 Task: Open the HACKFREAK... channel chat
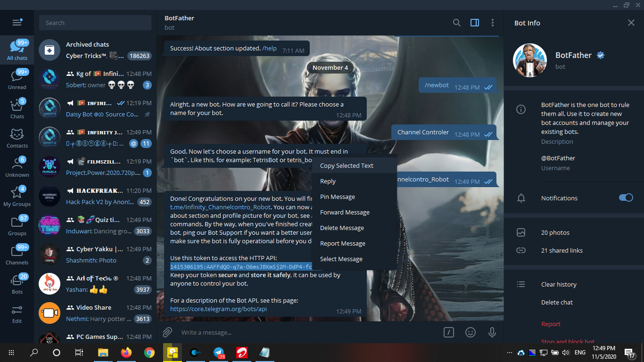pyautogui.click(x=95, y=196)
